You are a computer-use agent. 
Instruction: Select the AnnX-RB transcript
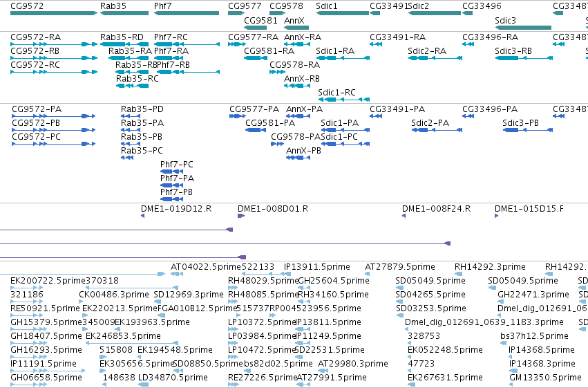(x=297, y=86)
